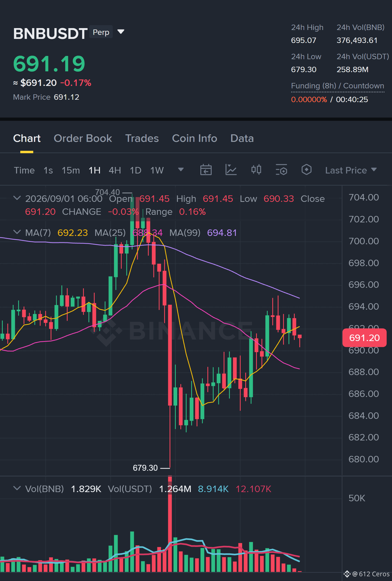Click the hexagon chart preferences icon
The image size is (392, 581).
coord(306,170)
